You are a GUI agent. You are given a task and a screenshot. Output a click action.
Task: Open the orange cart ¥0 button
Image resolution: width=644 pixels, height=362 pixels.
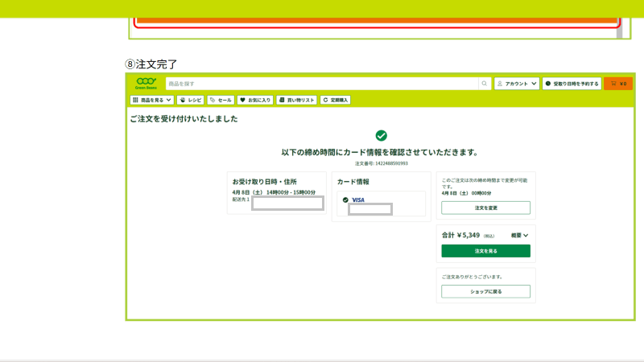tap(618, 84)
